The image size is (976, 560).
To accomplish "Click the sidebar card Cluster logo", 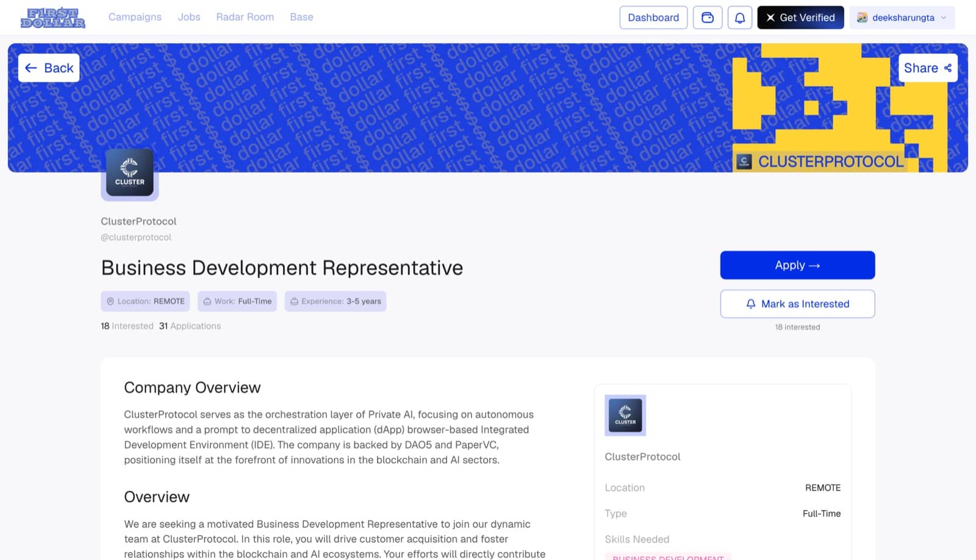I will [x=625, y=415].
